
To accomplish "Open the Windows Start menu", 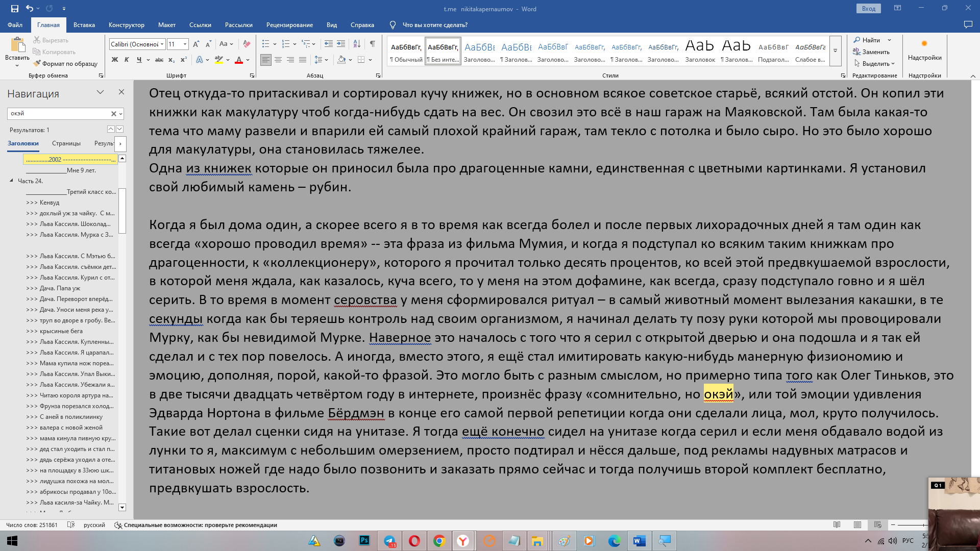I will click(12, 541).
